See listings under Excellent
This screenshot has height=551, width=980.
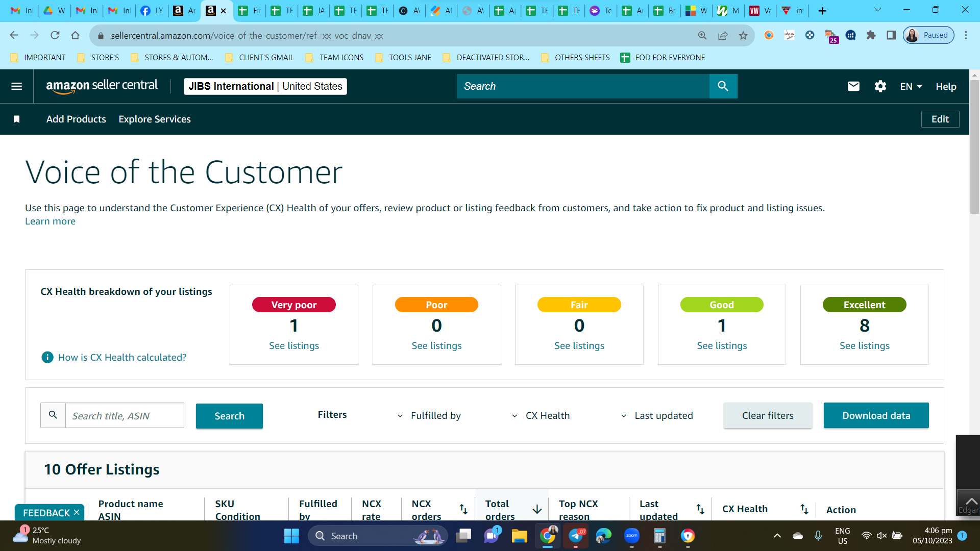[865, 345]
